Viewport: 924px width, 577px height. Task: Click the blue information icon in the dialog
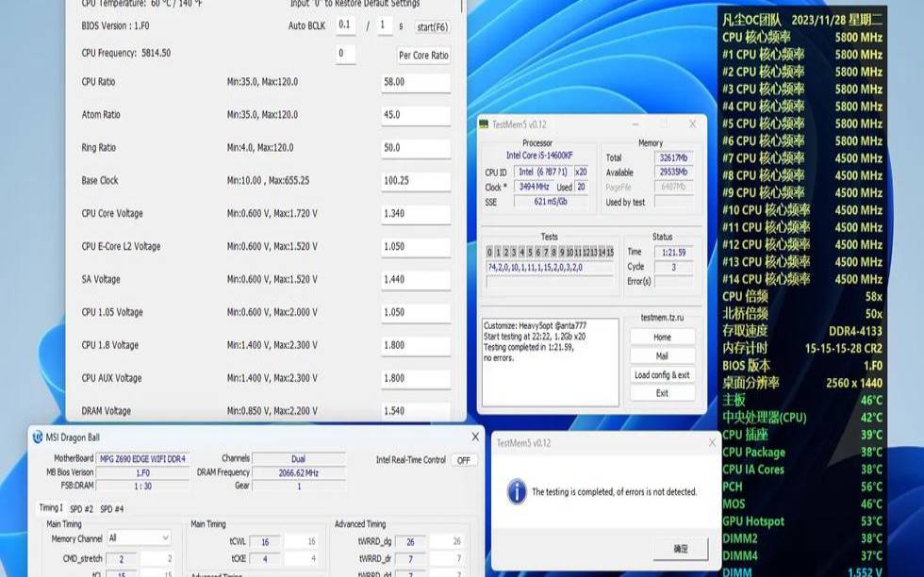pyautogui.click(x=516, y=491)
